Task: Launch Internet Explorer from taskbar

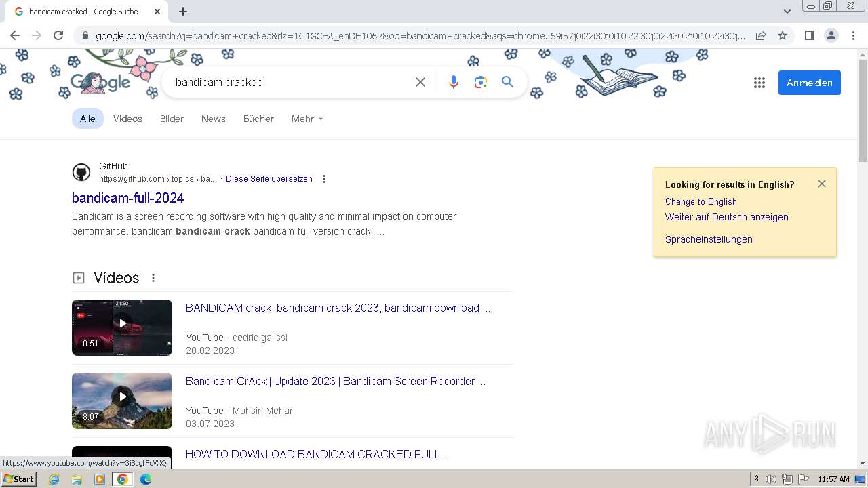Action: coord(54,479)
